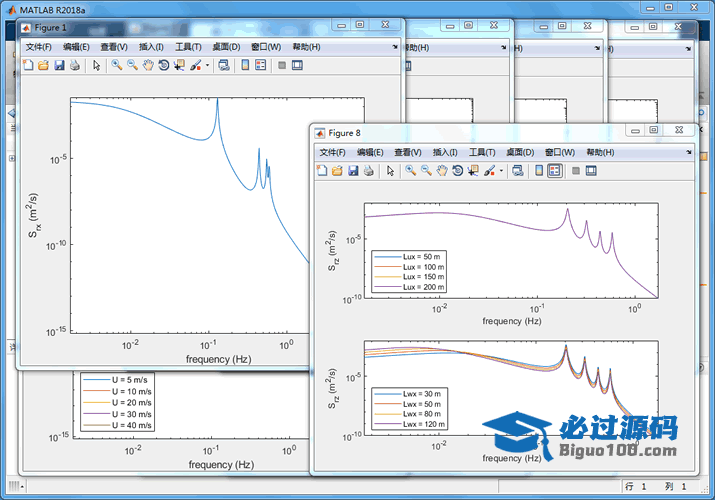The width and height of the screenshot is (715, 500).
Task: Click 'U = 5 m/s' legend entry
Action: pos(117,380)
